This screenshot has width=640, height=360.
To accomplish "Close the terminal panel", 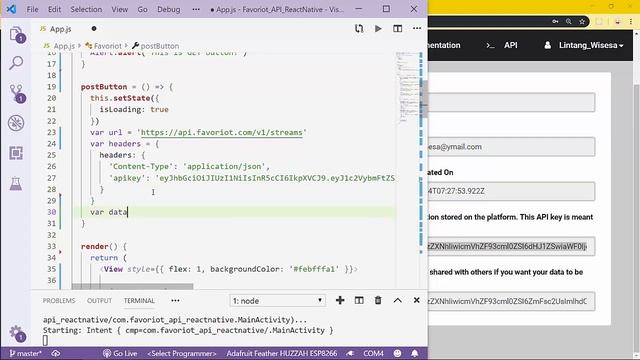I will [416, 300].
